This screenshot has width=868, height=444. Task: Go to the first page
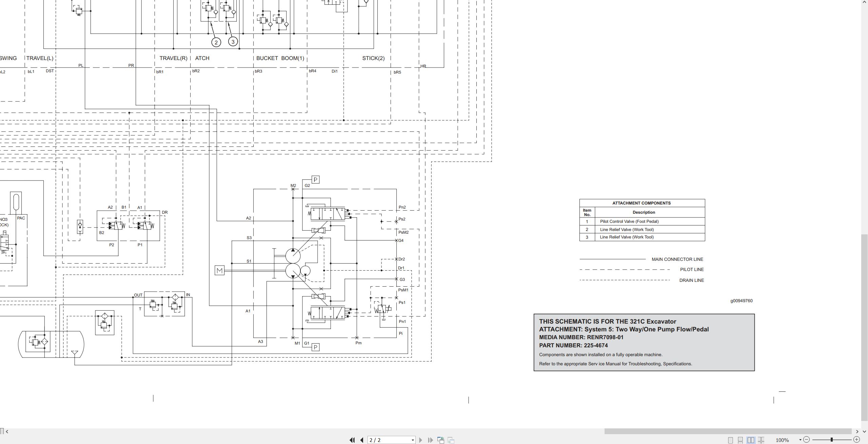(x=352, y=440)
